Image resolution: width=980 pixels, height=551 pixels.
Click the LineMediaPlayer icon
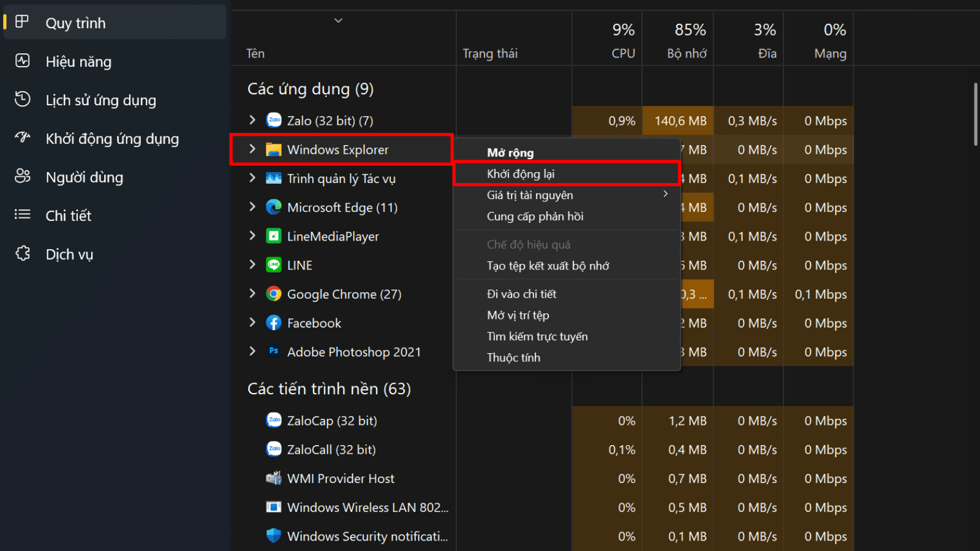coord(274,236)
